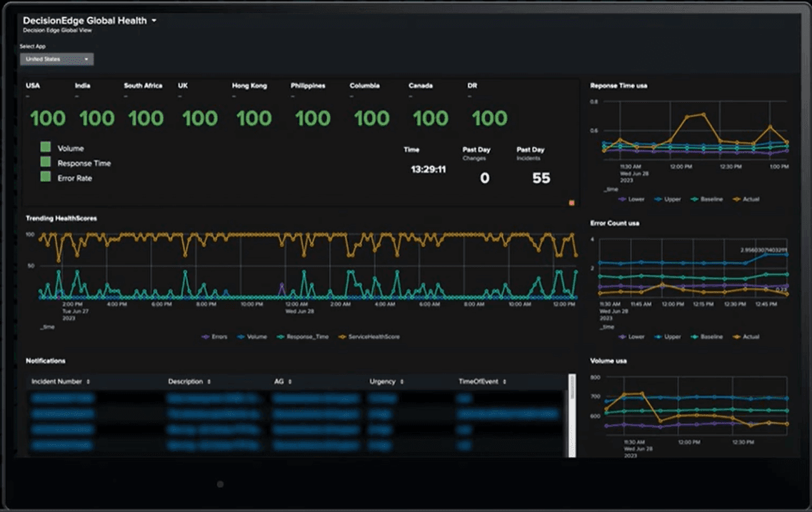
Task: Click the Urgency column sort icon
Action: (402, 382)
